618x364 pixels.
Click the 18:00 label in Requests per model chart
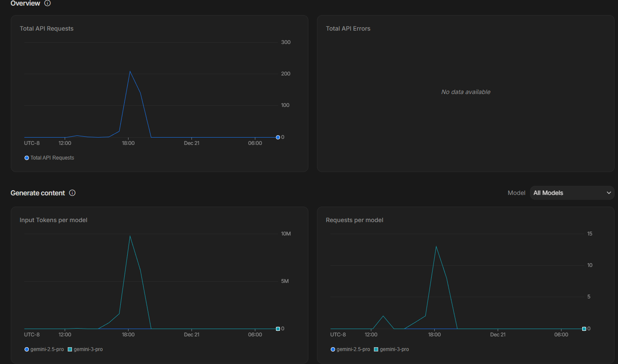(434, 335)
